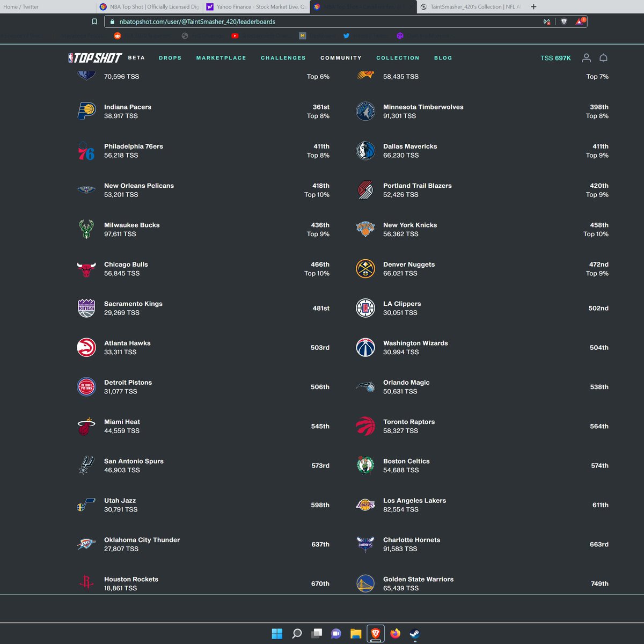
Task: Click the Chicago Bulls logo
Action: pyautogui.click(x=86, y=269)
